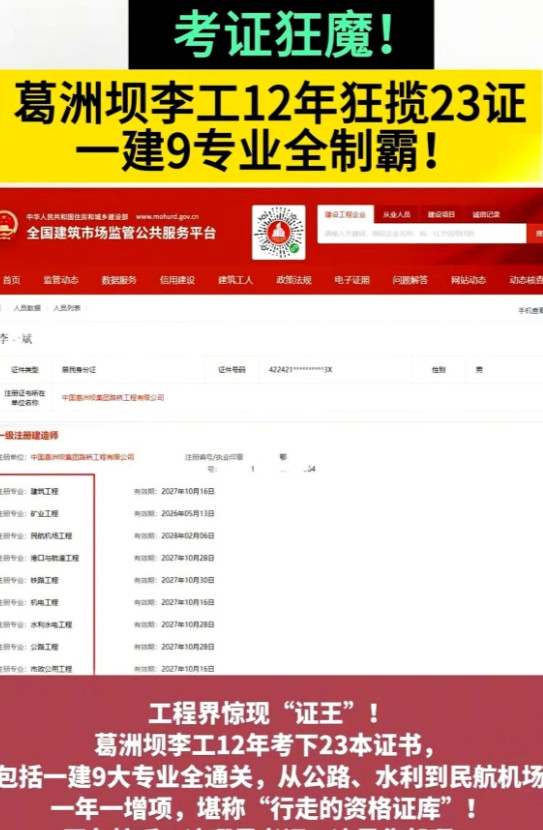Click the 一级注册建造师 section heading
The image size is (543, 830).
[29, 435]
